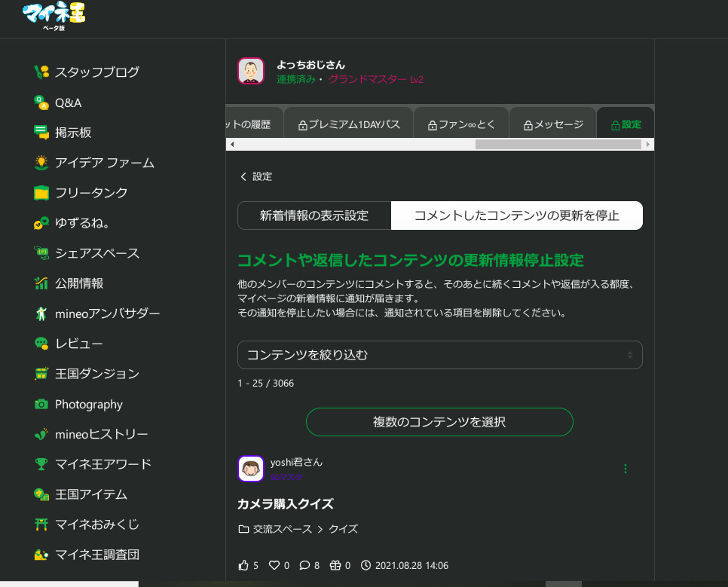
Task: Open the プレミアム1DAYパス tab
Action: 349,124
